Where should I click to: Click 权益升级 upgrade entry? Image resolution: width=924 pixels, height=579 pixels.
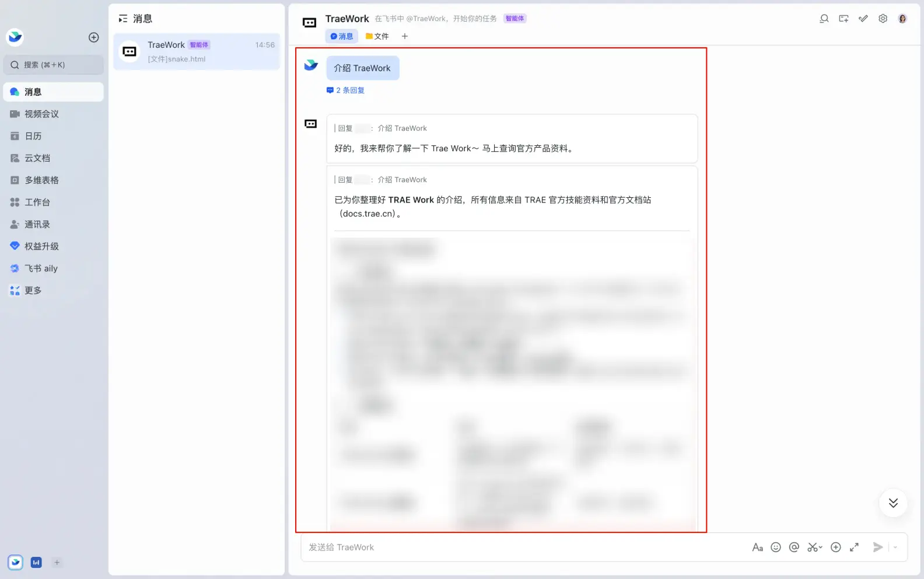[54, 246]
